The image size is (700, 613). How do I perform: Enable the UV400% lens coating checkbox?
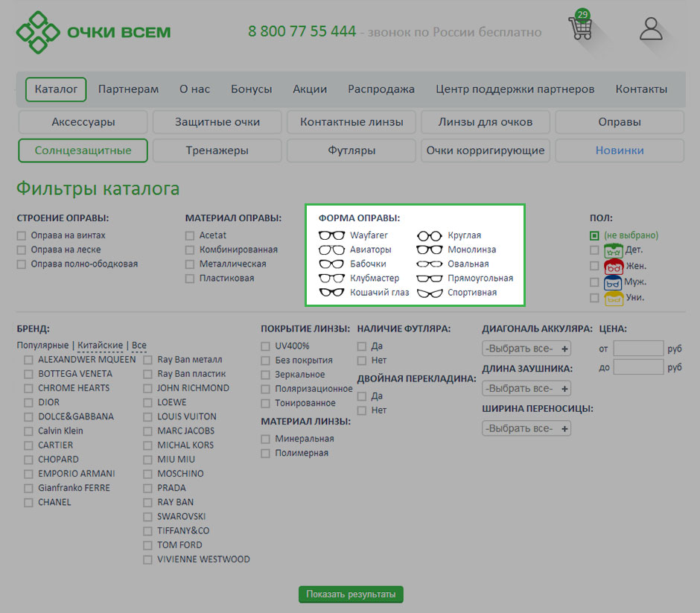point(266,346)
